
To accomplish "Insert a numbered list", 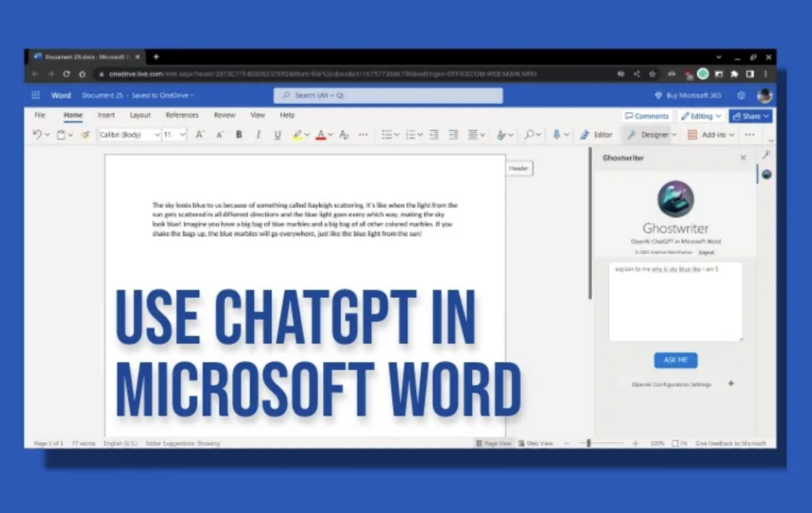I will pos(410,134).
